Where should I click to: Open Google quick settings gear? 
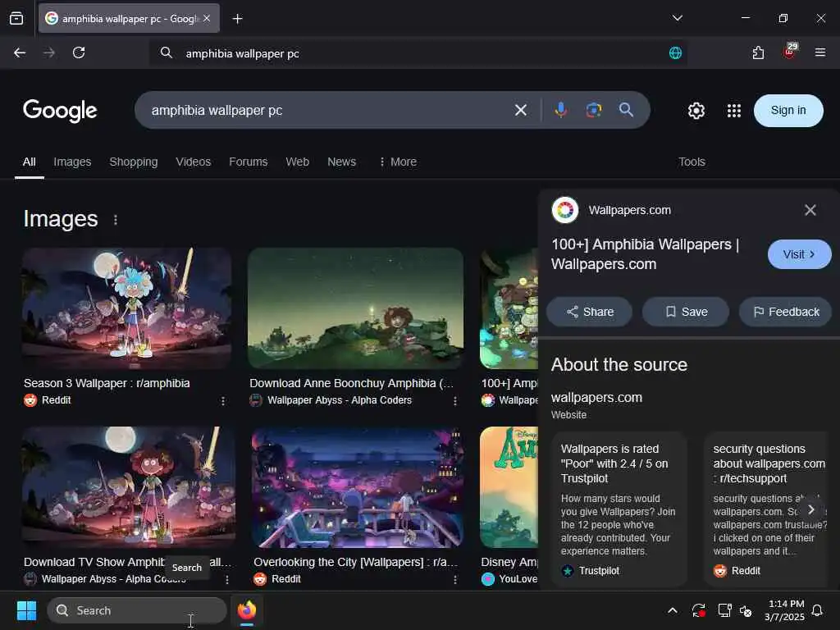pyautogui.click(x=696, y=111)
